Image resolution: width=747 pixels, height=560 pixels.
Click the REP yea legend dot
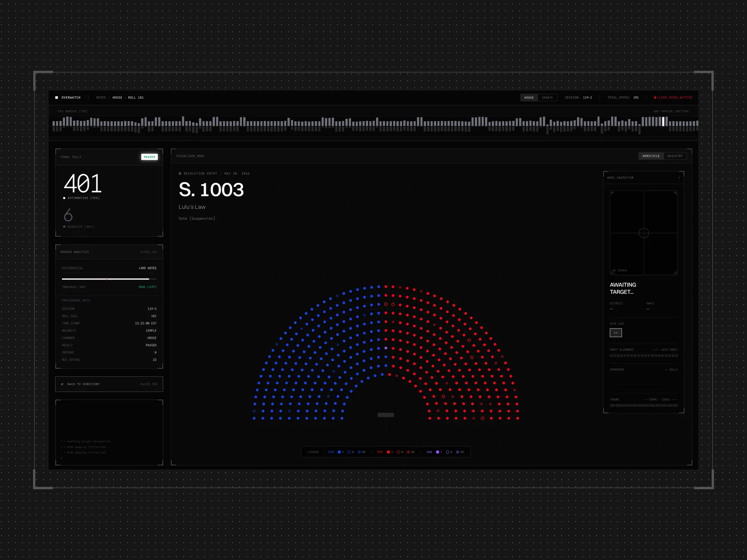click(388, 452)
